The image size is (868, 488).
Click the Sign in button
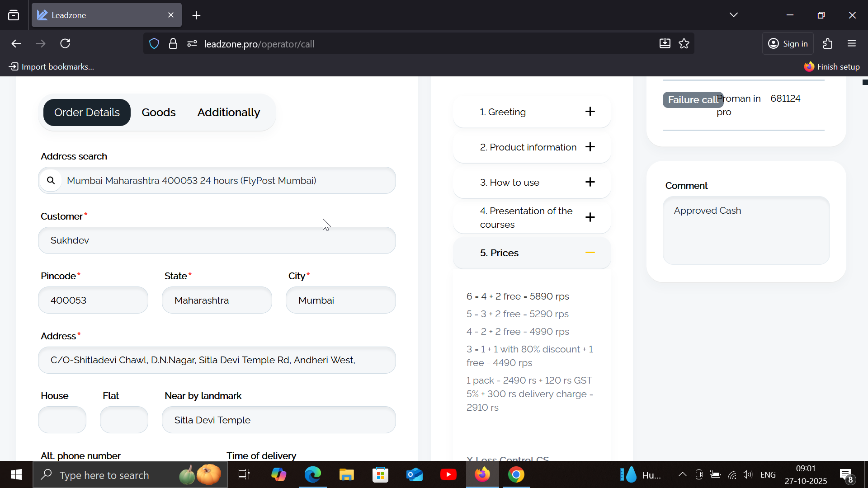[x=788, y=44]
